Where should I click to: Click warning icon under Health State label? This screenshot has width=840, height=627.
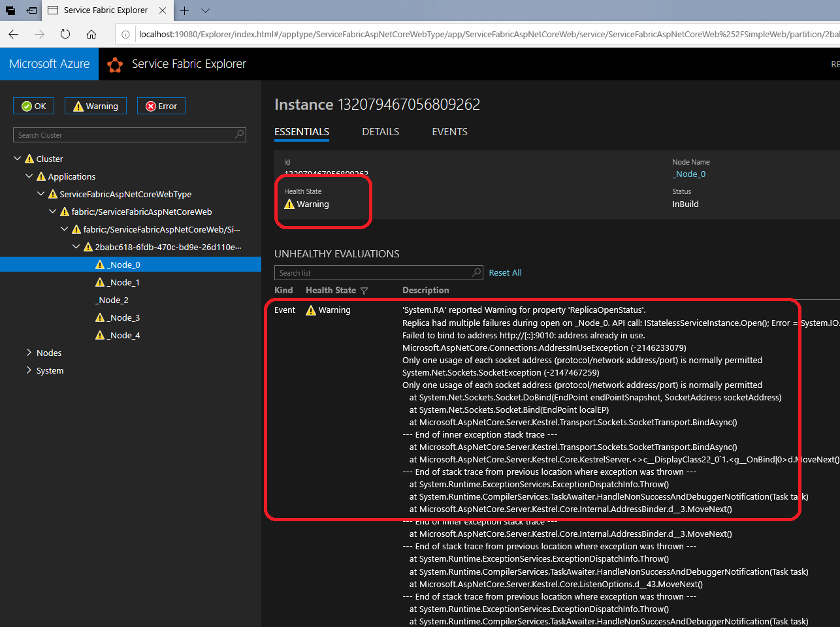coord(289,204)
